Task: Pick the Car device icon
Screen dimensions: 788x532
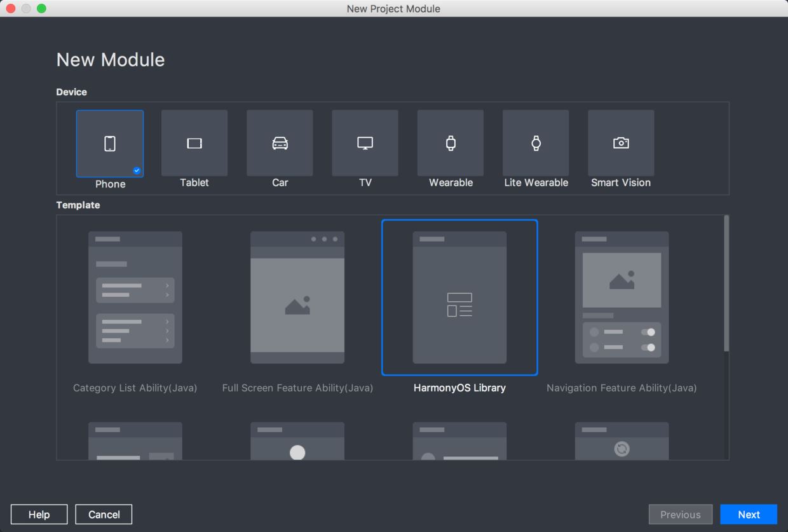Action: pos(280,144)
